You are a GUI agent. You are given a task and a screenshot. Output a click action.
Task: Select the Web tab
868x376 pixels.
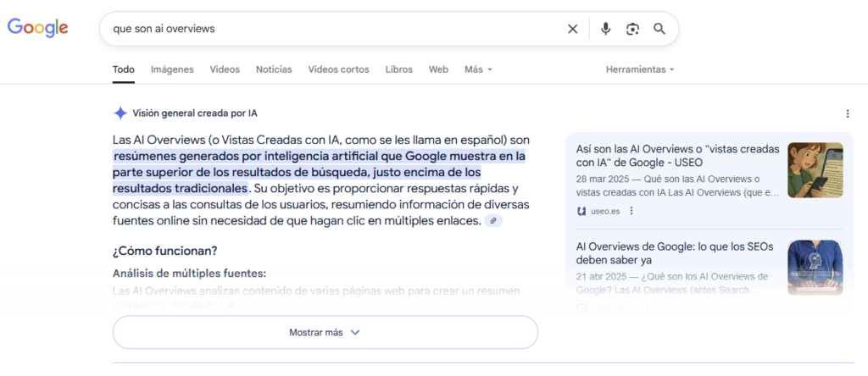(438, 69)
